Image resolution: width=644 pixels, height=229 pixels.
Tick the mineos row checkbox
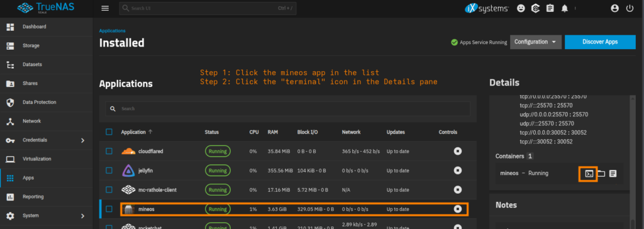(109, 209)
